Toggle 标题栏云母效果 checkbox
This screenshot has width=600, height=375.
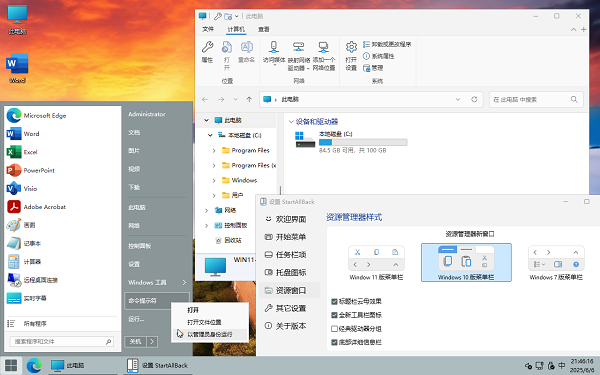(x=334, y=302)
